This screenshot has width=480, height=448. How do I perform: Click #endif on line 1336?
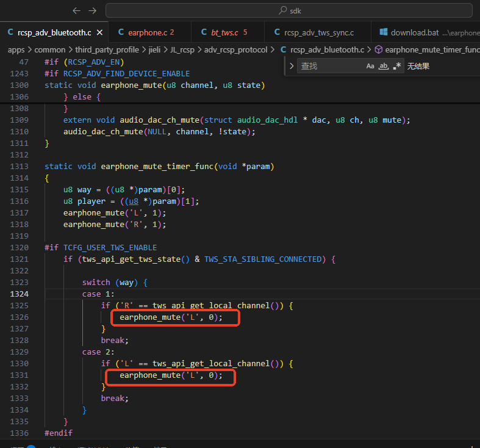coord(59,433)
